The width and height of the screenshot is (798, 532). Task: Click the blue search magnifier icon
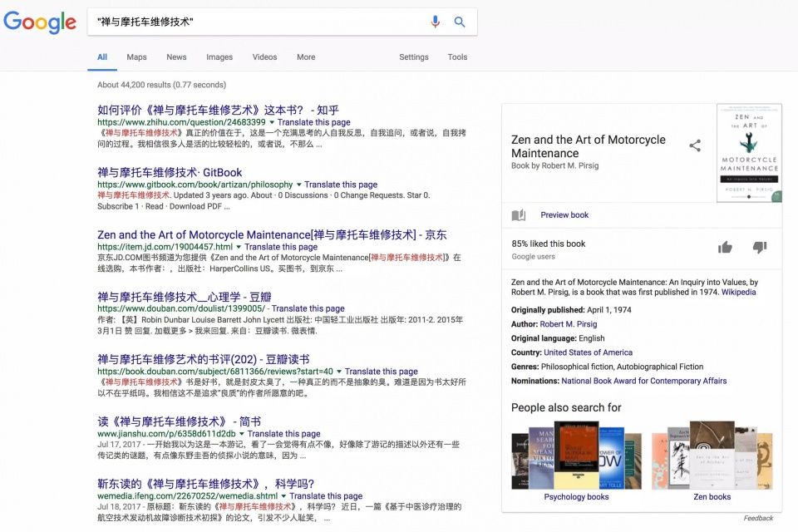click(x=460, y=22)
